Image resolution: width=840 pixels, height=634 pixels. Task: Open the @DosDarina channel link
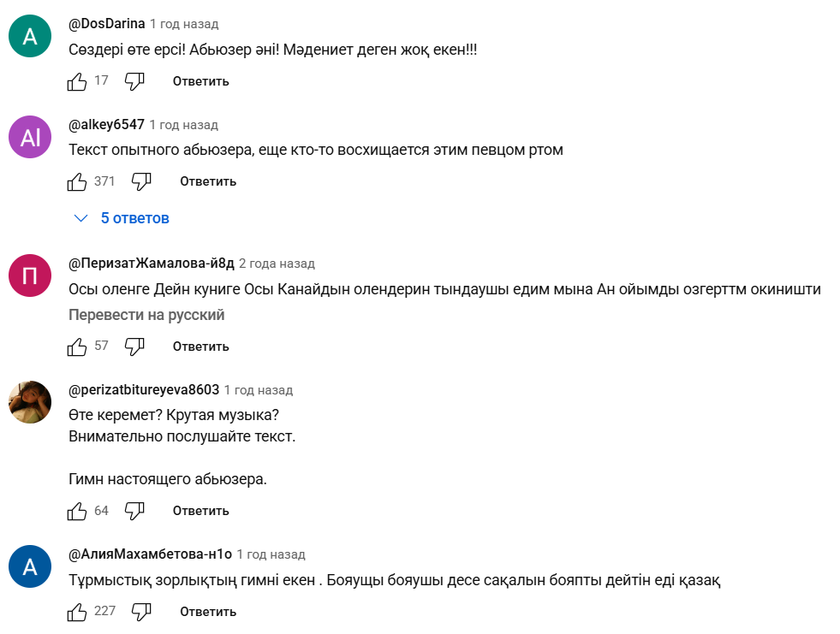[106, 24]
